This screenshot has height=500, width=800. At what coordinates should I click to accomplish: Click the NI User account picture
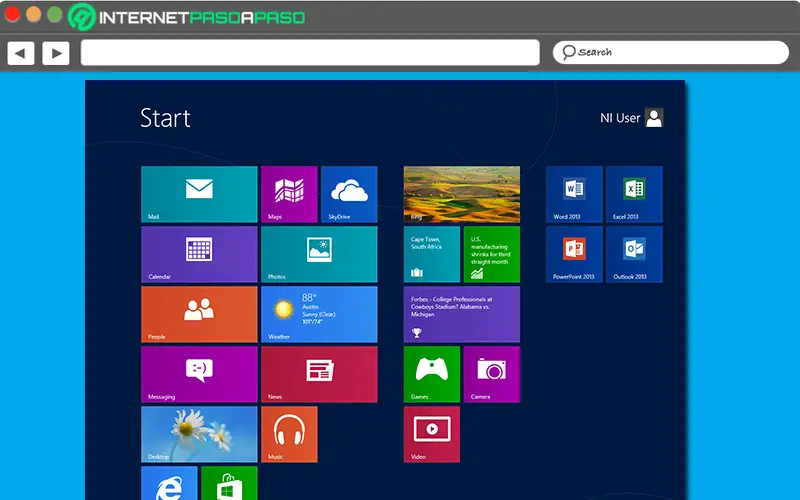tap(654, 118)
